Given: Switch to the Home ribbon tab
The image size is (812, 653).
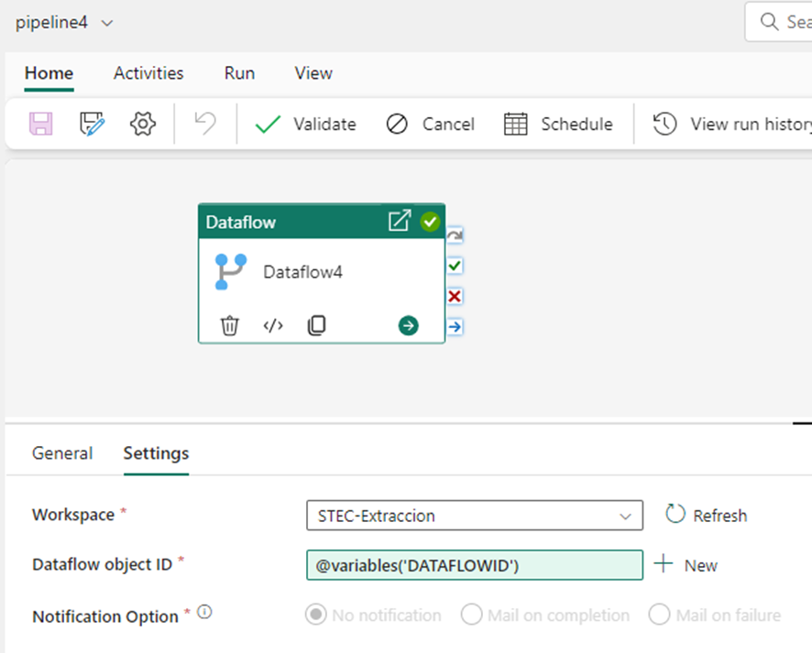Looking at the screenshot, I should point(49,73).
